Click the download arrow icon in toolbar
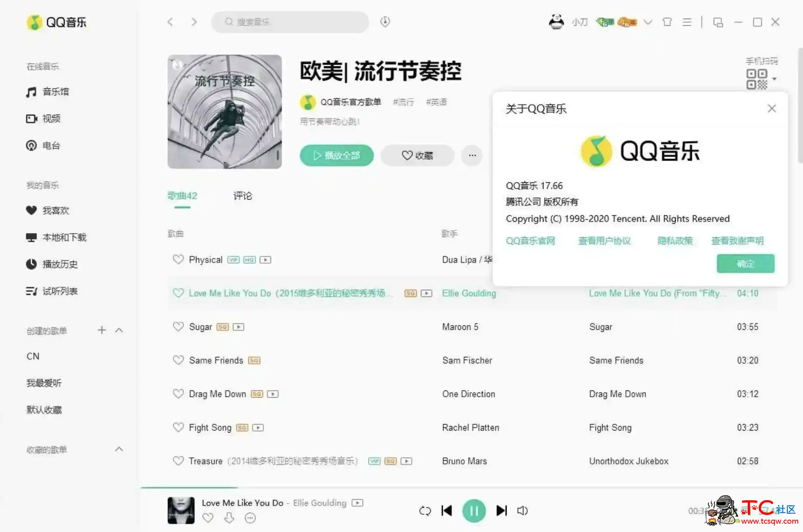This screenshot has height=532, width=803. [385, 22]
